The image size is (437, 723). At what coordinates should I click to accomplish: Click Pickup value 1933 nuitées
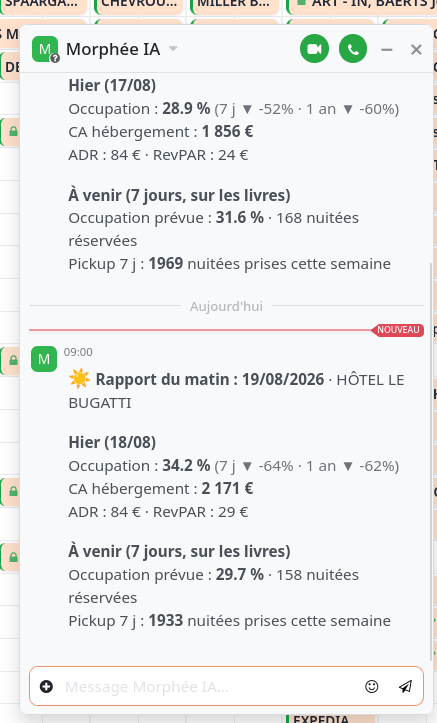[x=166, y=620]
